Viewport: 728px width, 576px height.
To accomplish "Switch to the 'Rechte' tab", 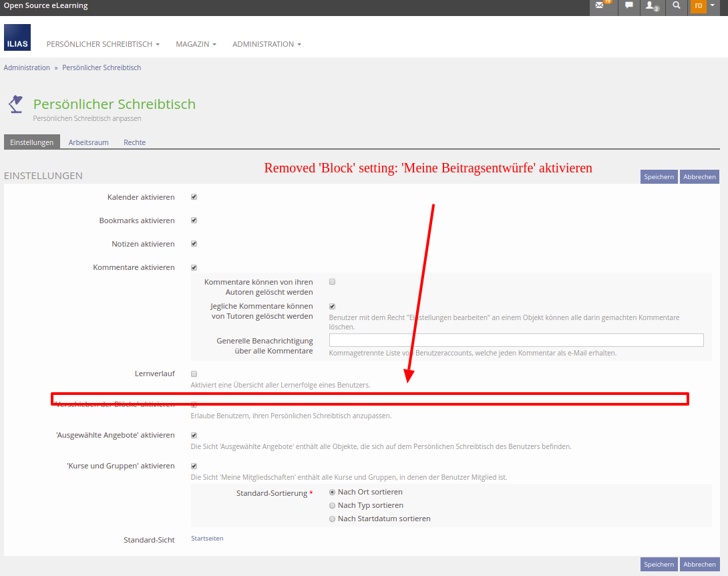I will (134, 142).
